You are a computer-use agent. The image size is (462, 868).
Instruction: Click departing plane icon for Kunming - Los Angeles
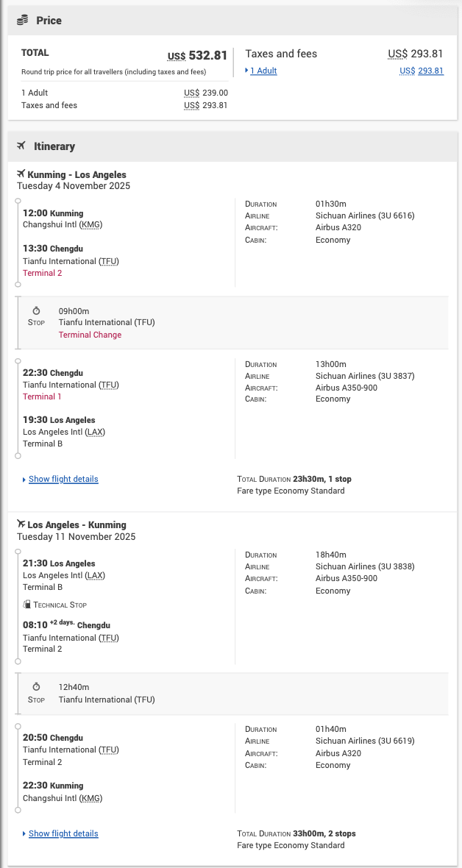21,174
